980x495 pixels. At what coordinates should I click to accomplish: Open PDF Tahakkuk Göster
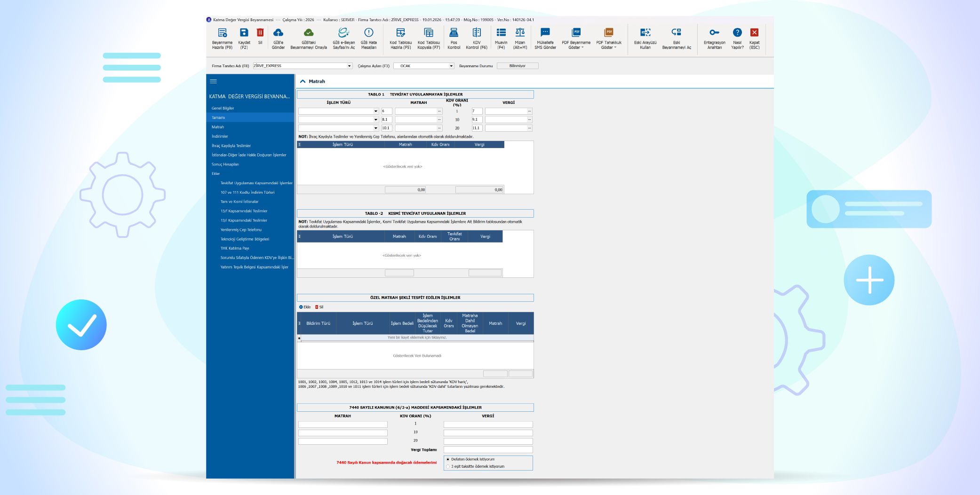609,32
